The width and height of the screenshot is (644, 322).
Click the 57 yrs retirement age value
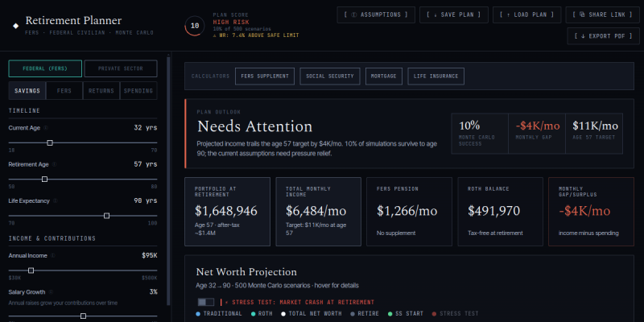[x=146, y=164]
